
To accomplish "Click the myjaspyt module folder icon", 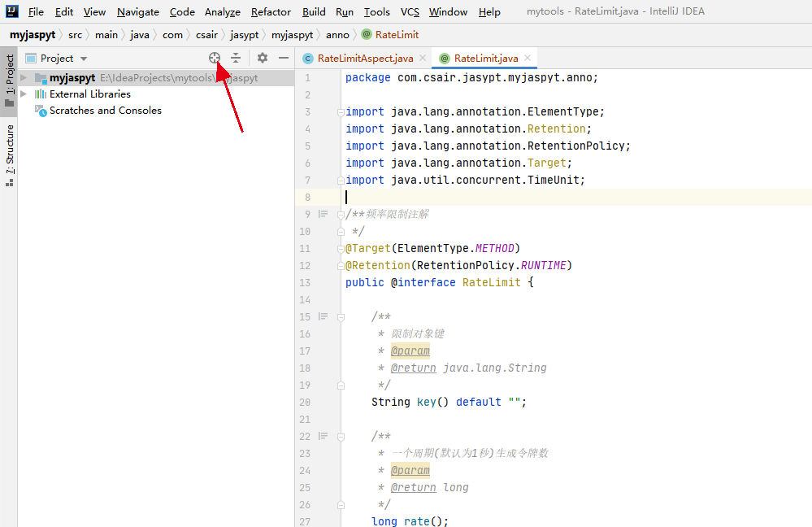I will [41, 78].
